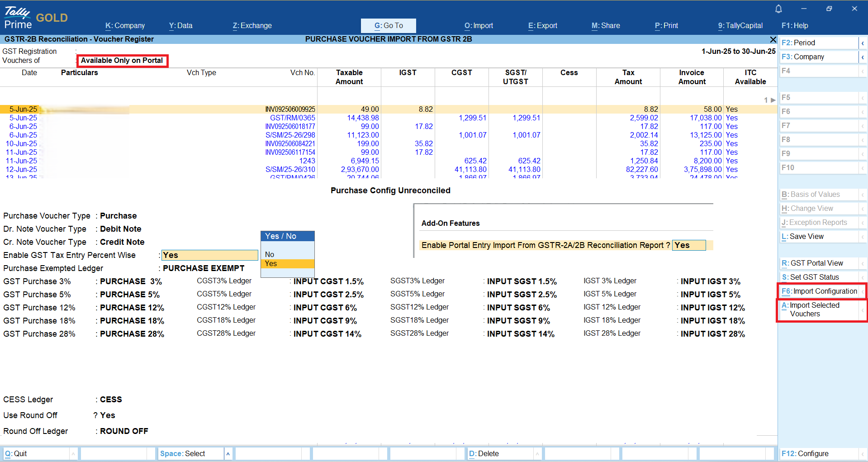Viewport: 868px width, 462px height.
Task: Click Import Selected Vouchers button
Action: tap(819, 310)
